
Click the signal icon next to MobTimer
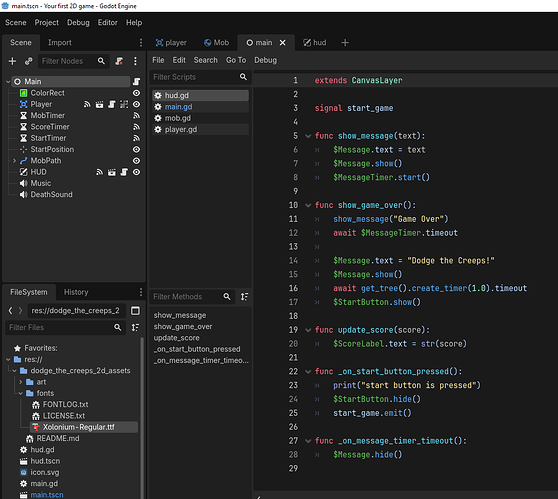(136, 115)
